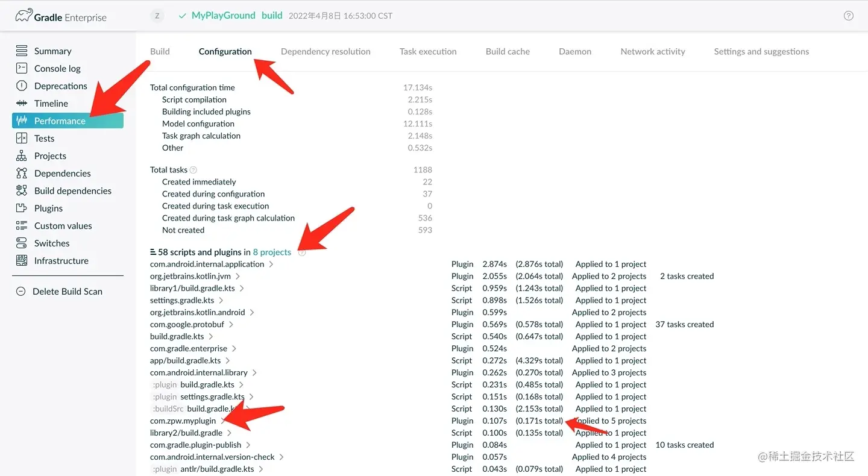The height and width of the screenshot is (476, 868).
Task: Open the Tests page
Action: pos(45,139)
